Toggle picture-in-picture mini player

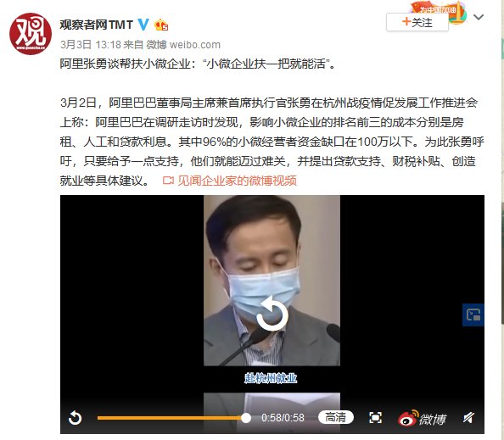point(473,315)
